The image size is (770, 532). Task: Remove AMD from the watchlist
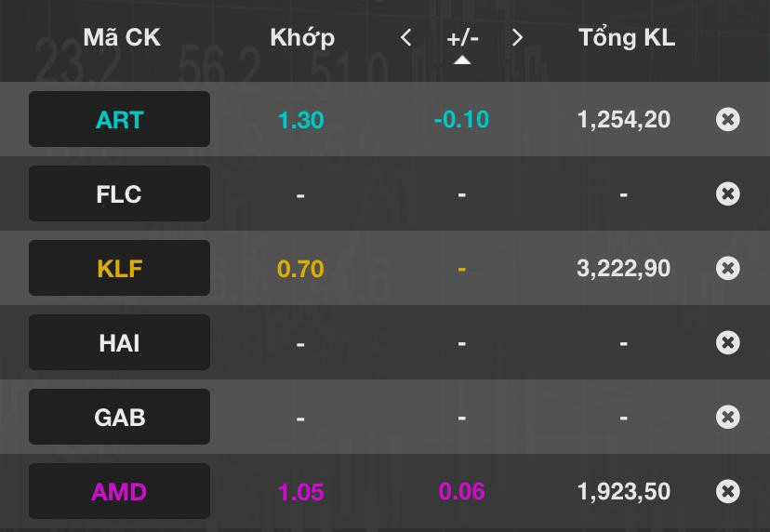[728, 491]
